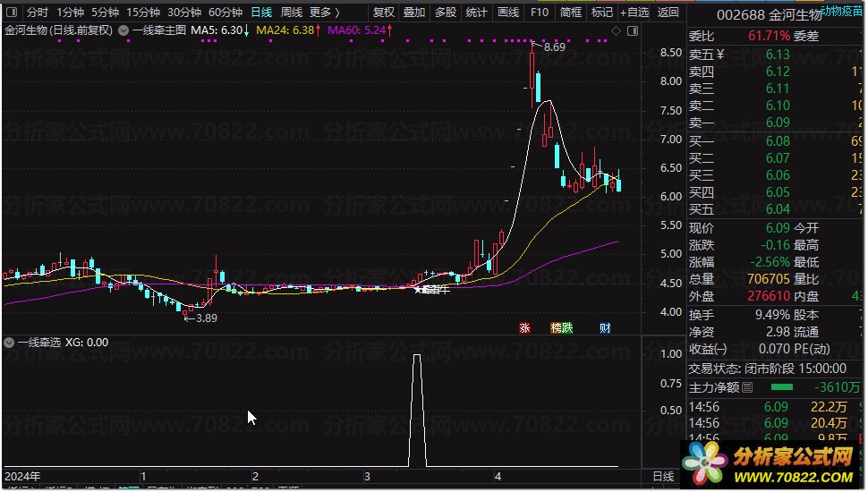868x492 pixels.
Task: Switch to 分时 intraday view
Action: point(38,13)
